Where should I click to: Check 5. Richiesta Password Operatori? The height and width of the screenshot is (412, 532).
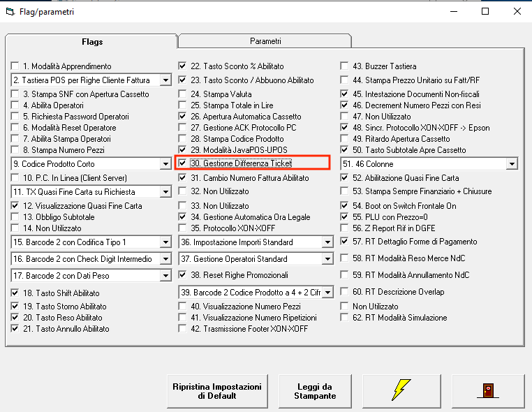(x=15, y=116)
